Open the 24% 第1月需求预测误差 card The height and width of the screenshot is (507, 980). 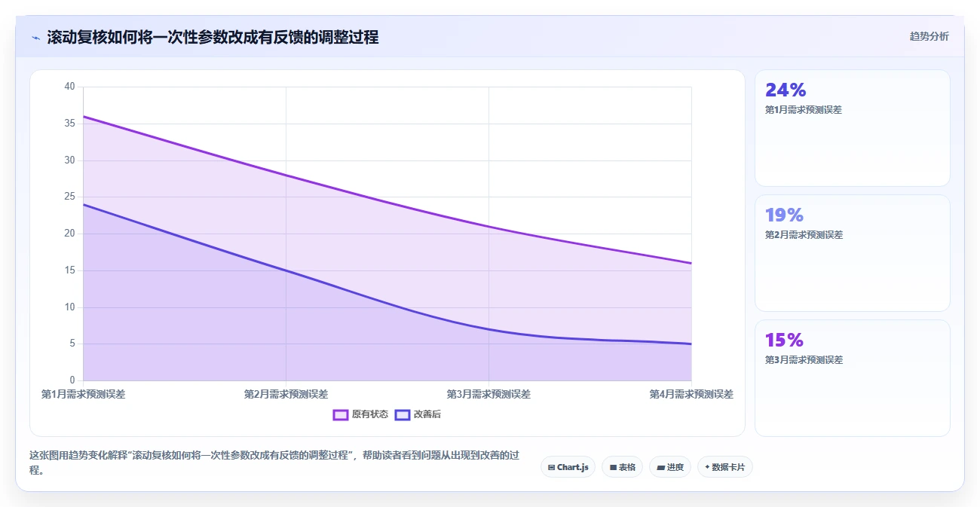tap(852, 128)
